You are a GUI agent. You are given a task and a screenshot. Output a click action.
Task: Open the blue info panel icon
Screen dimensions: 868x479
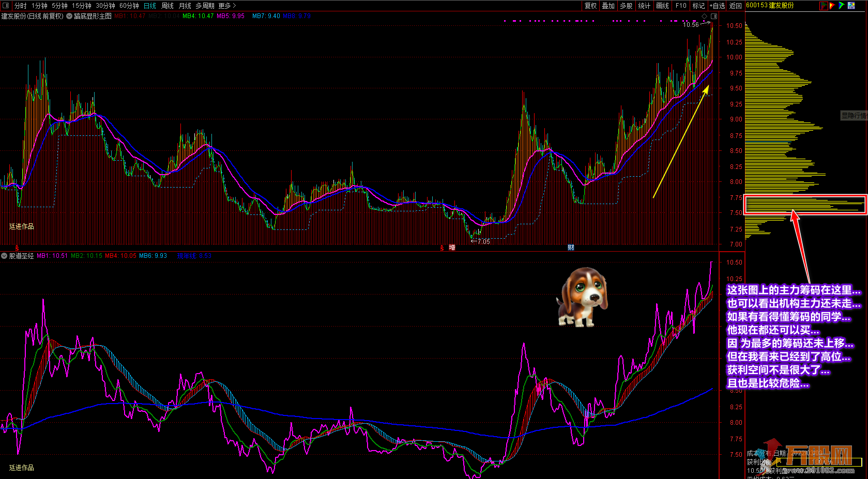point(851,6)
